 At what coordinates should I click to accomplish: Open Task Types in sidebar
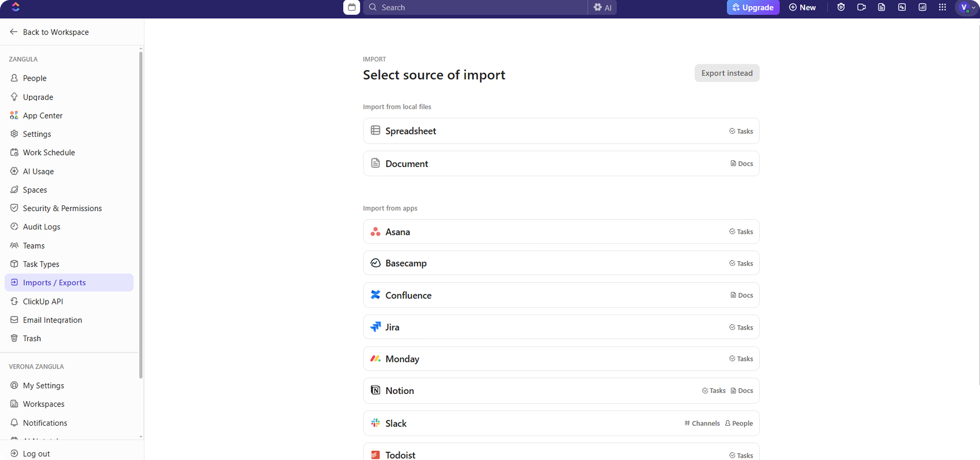(x=69, y=264)
